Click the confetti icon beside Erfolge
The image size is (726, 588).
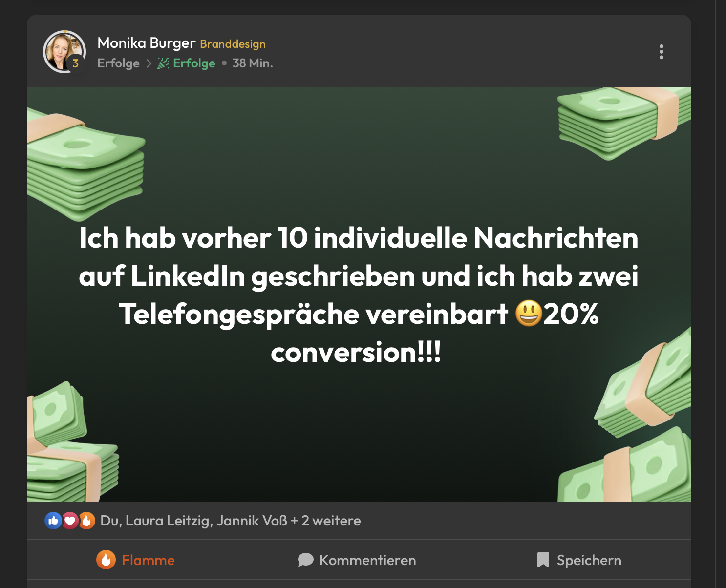click(x=163, y=63)
